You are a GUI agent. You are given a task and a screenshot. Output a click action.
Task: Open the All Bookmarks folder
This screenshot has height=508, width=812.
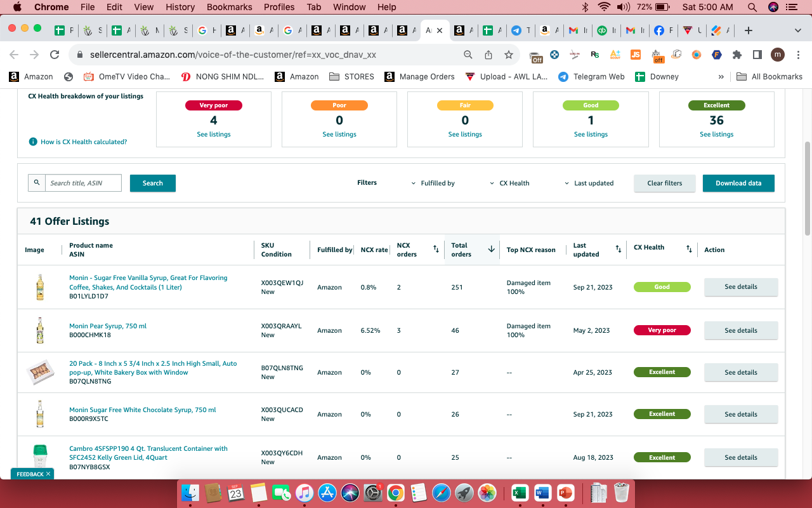coord(769,77)
